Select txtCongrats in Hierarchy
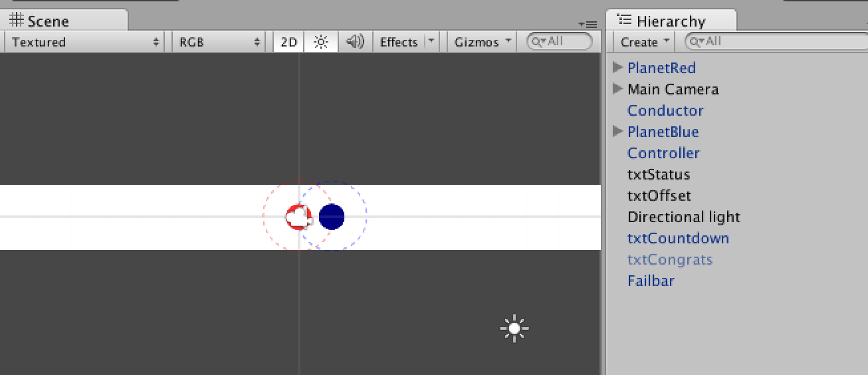The height and width of the screenshot is (375, 868). click(x=670, y=259)
